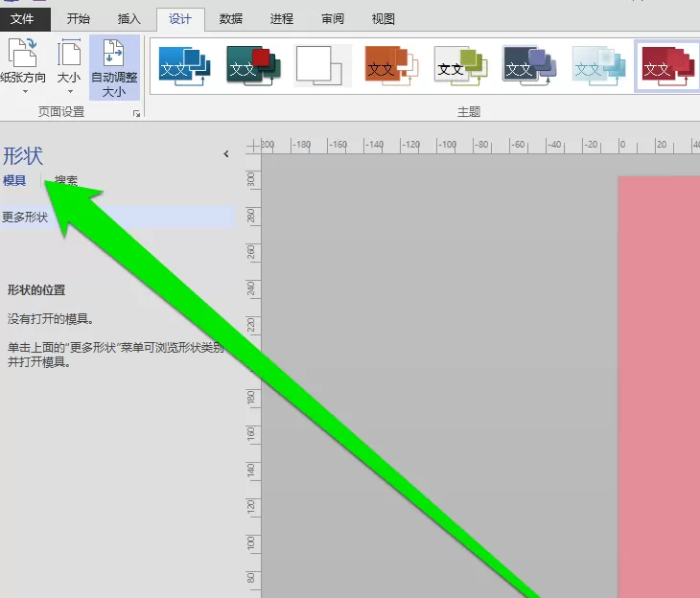Open the 进程 ribbon tab
Image resolution: width=700 pixels, height=598 pixels.
point(282,19)
